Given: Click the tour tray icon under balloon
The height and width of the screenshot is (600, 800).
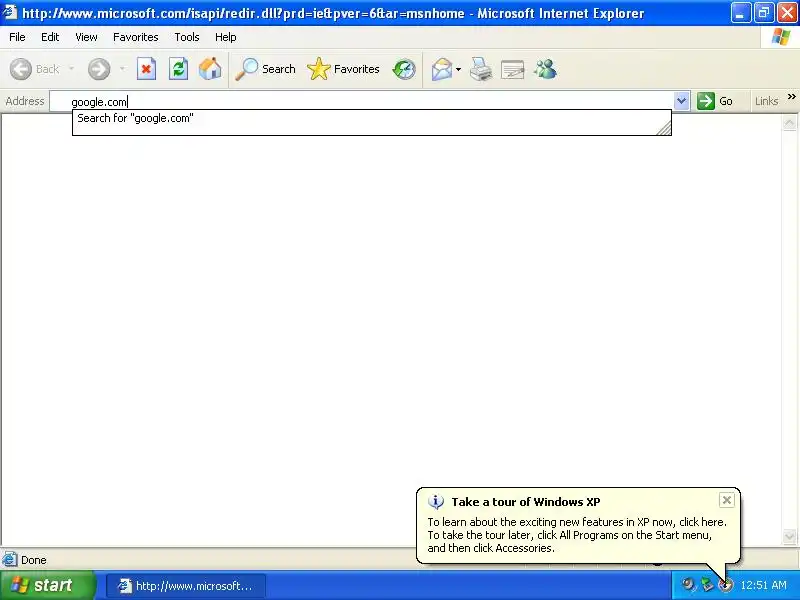Looking at the screenshot, I should pyautogui.click(x=726, y=585).
